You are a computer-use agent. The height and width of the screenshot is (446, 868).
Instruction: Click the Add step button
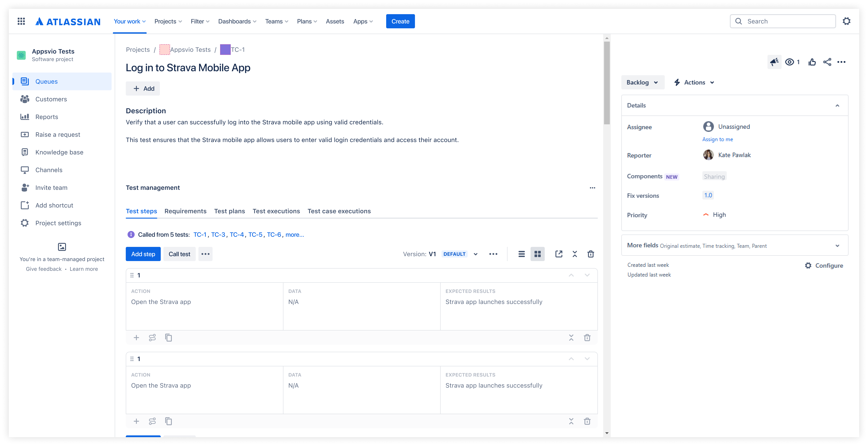click(x=143, y=254)
